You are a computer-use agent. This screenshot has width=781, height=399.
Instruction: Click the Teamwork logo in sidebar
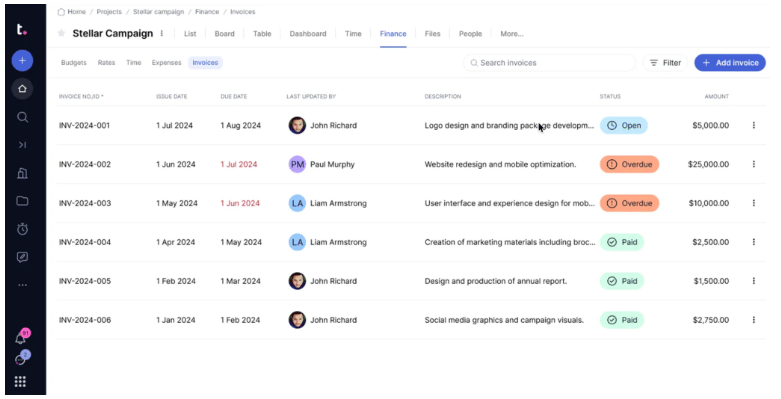click(x=22, y=29)
